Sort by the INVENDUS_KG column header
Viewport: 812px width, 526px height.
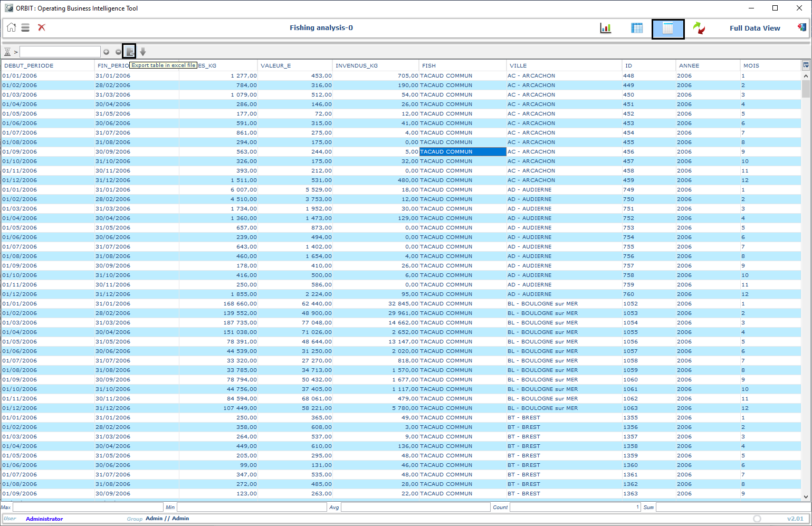pyautogui.click(x=376, y=65)
